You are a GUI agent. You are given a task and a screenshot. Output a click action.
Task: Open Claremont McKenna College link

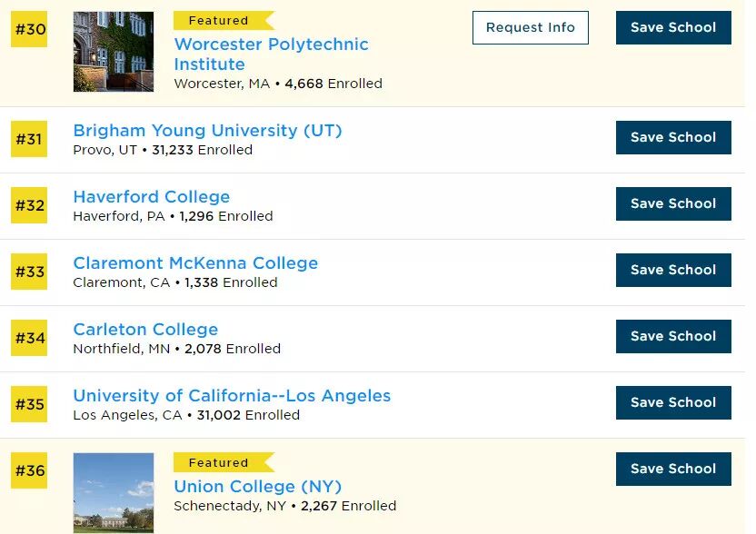(x=195, y=263)
